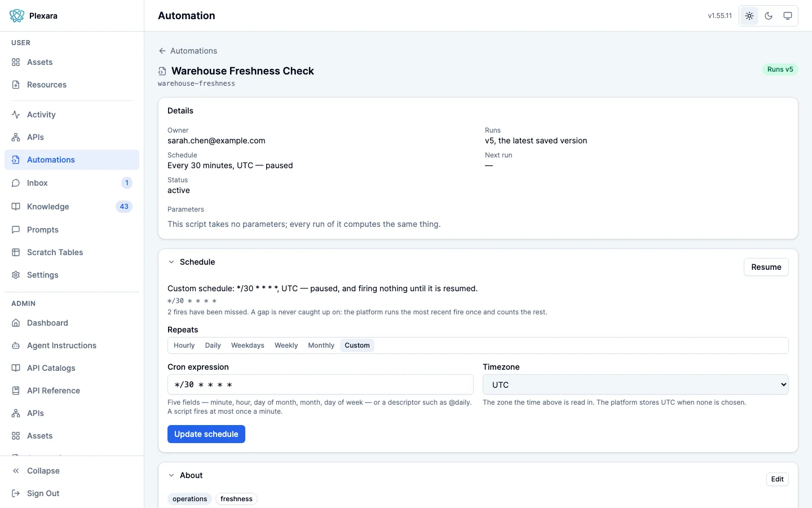
Task: Open Agent Instructions admin page
Action: click(x=72, y=345)
